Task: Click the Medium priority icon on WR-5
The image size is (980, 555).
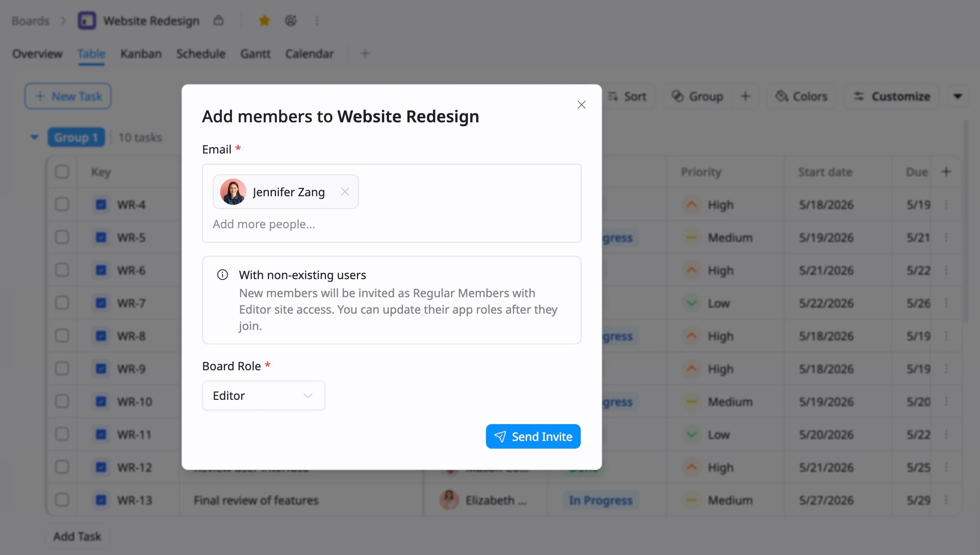Action: point(692,238)
